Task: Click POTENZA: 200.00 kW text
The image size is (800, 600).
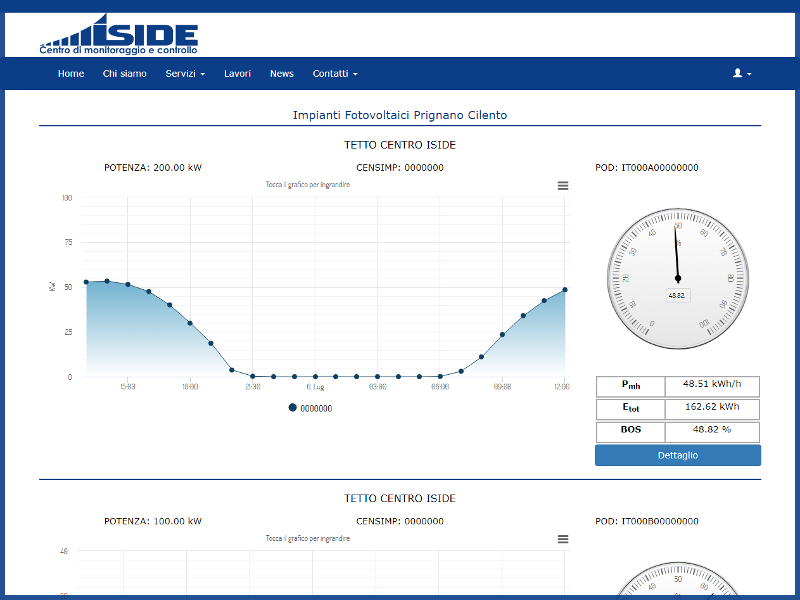Action: (x=153, y=168)
